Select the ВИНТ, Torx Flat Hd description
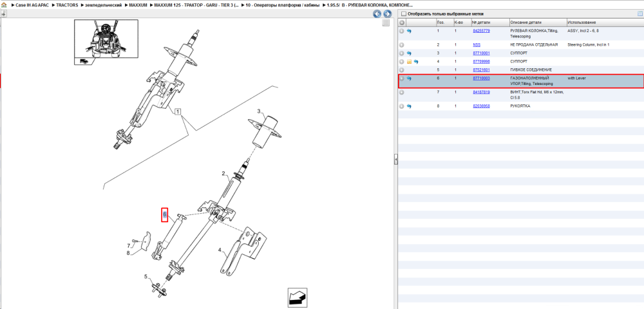 pos(537,95)
